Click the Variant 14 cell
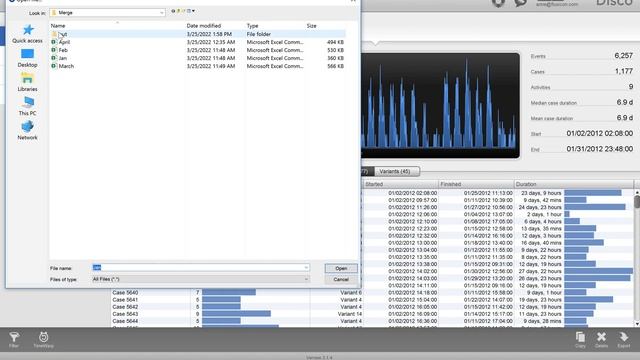This screenshot has height=360, width=640. click(349, 314)
